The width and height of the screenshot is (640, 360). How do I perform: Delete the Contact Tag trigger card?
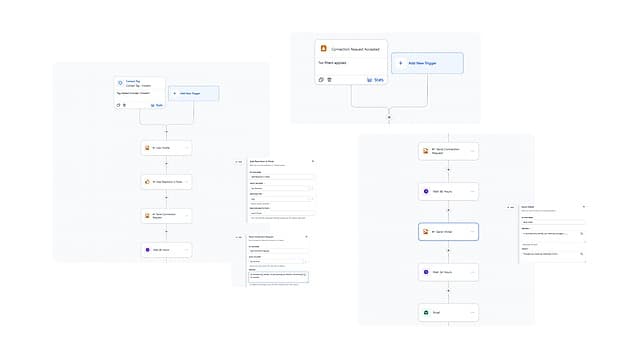click(124, 105)
